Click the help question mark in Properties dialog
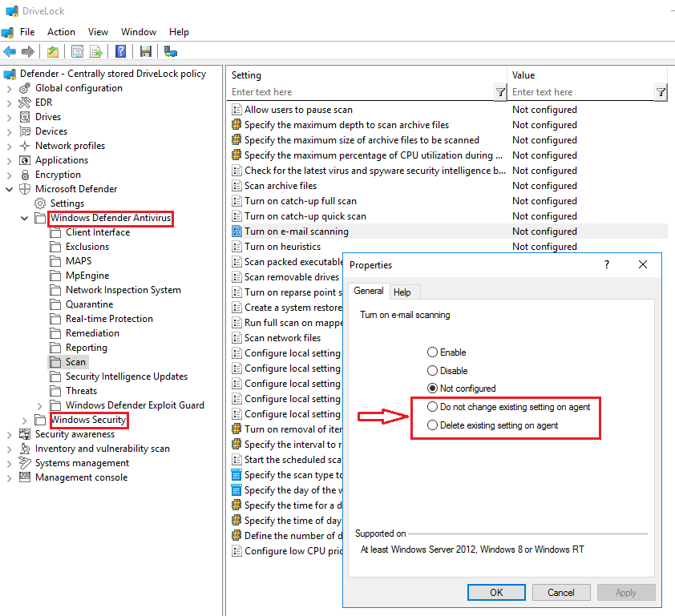Viewport: 675px width, 616px height. pos(607,264)
